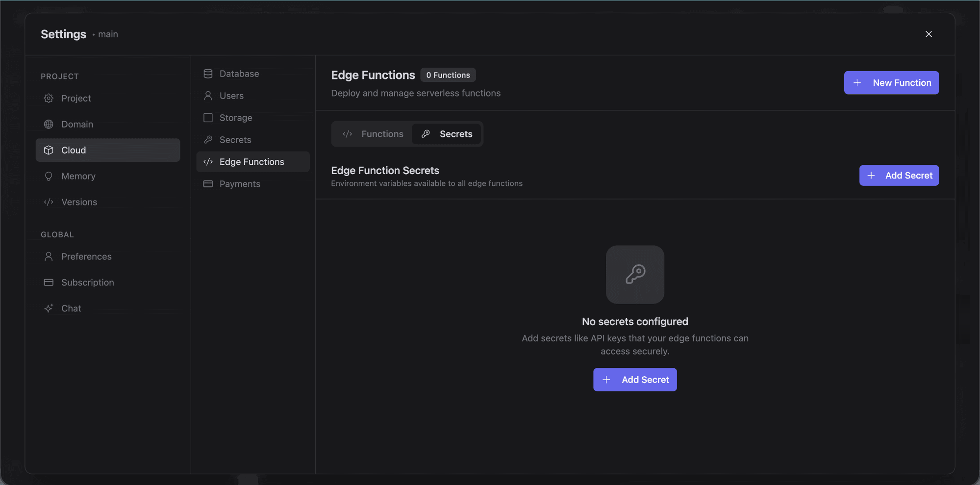Viewport: 980px width, 485px height.
Task: Select the Users person icon
Action: (208, 95)
